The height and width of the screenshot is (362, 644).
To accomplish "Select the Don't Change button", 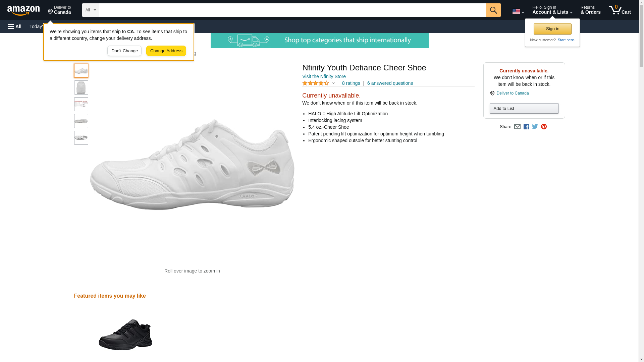I will (124, 51).
